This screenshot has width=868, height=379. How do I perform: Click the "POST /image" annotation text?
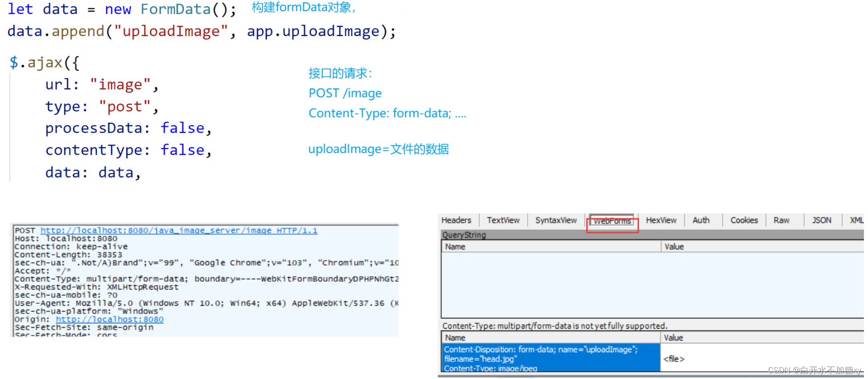coord(345,93)
